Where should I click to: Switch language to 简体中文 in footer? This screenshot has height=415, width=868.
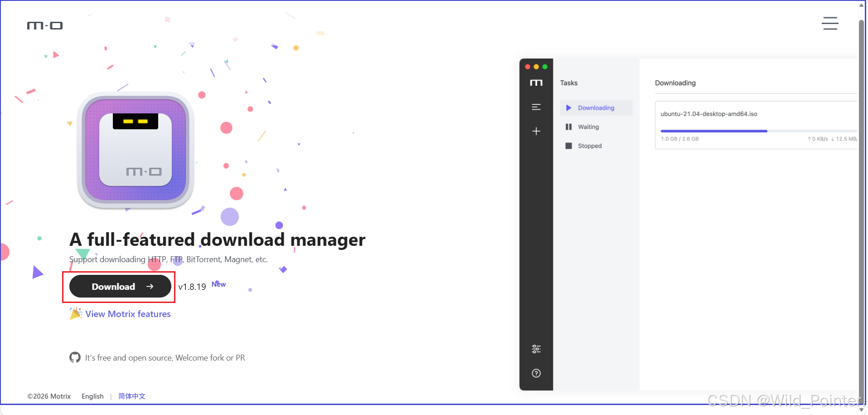pyautogui.click(x=132, y=396)
